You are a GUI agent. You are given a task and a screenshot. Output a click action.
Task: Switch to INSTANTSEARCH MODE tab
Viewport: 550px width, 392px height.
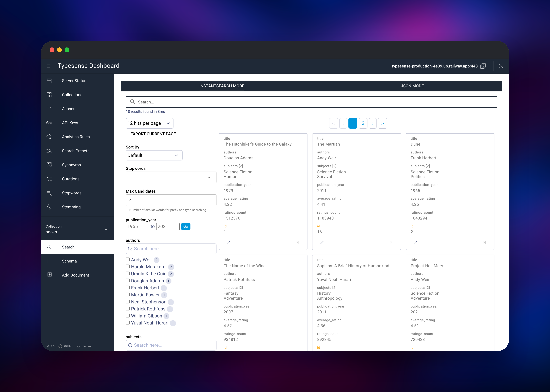click(x=222, y=86)
